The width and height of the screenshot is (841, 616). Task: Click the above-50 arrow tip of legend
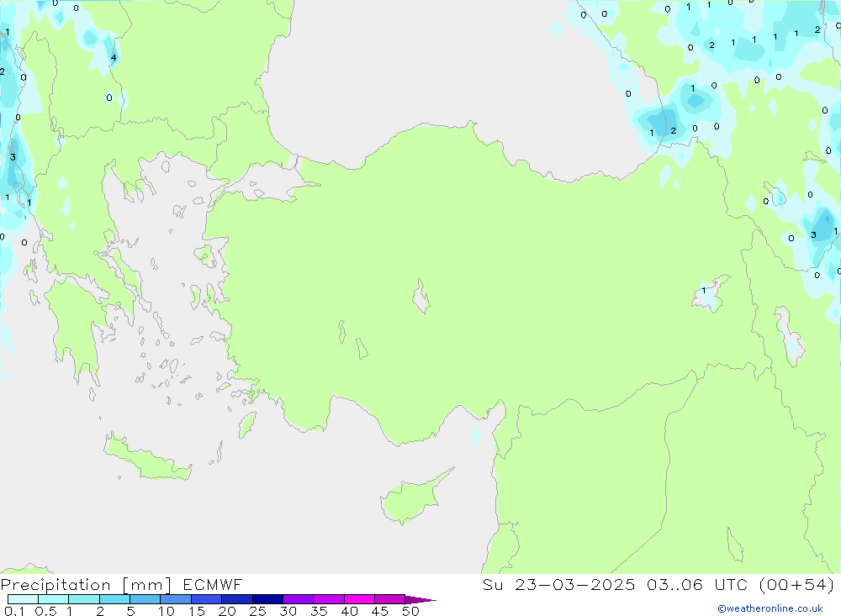coord(420,599)
